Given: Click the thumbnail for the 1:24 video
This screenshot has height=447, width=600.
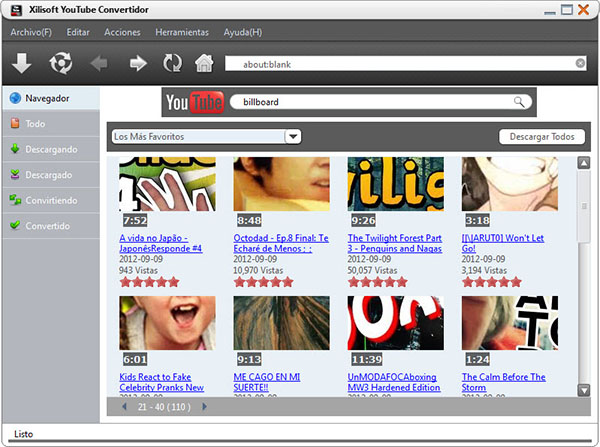Looking at the screenshot, I should coord(510,323).
